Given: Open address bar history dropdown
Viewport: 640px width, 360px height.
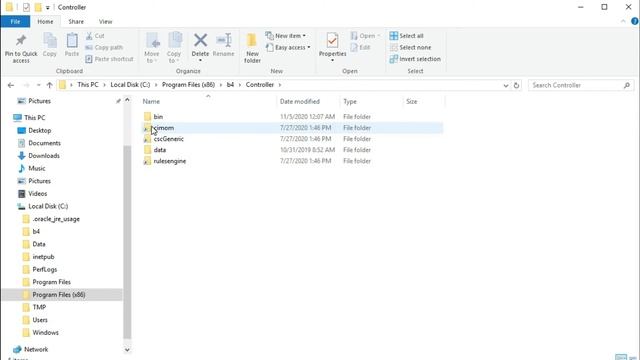Looking at the screenshot, I should pyautogui.click(x=506, y=85).
